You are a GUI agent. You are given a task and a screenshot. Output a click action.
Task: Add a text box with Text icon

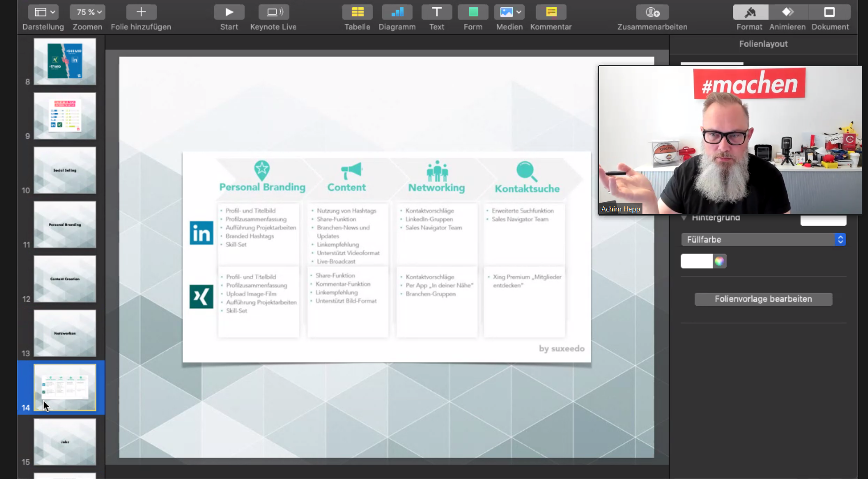pyautogui.click(x=437, y=12)
